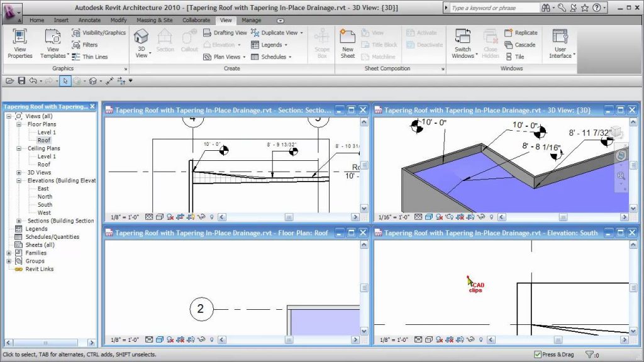Switch to the Massing & Site ribbon tab
The image size is (644, 362).
[x=155, y=19]
